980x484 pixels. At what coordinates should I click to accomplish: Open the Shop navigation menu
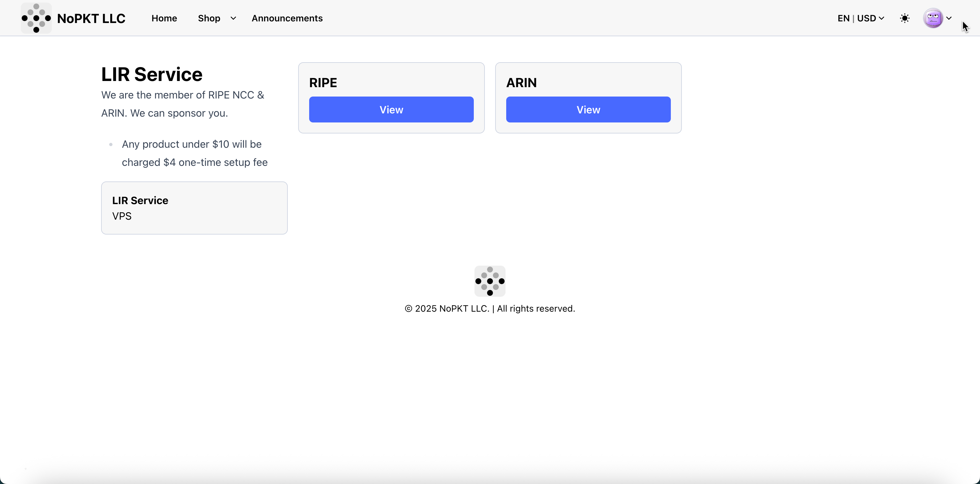[x=209, y=18]
